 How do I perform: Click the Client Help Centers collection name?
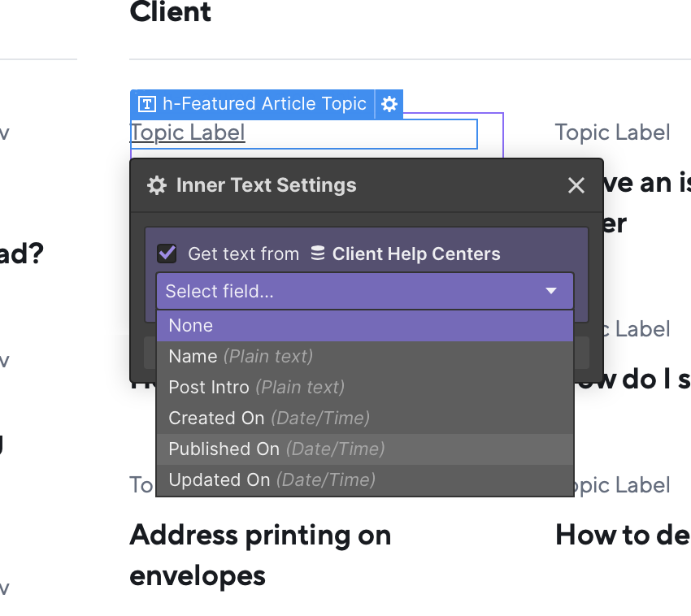tap(416, 254)
